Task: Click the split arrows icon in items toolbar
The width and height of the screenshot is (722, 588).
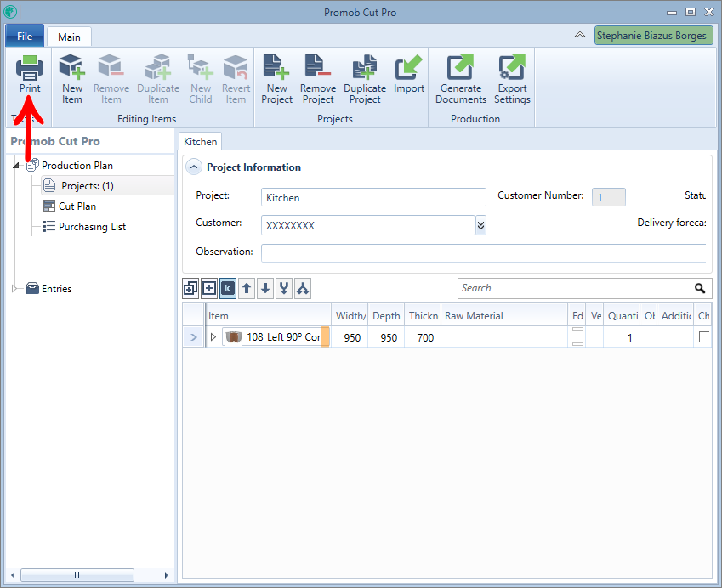Action: pos(303,289)
